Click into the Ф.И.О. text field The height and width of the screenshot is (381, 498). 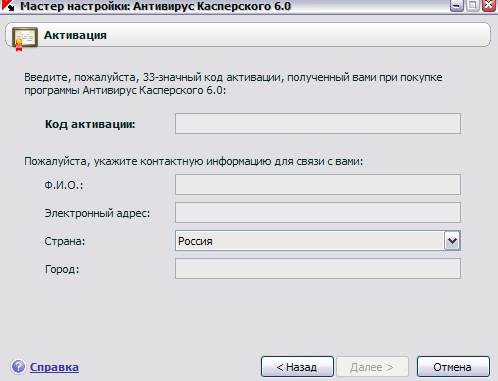tap(318, 184)
